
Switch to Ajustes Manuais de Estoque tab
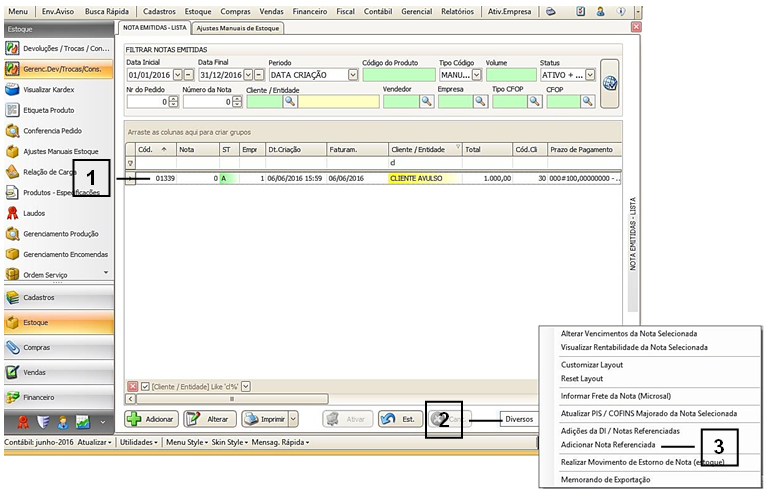click(238, 29)
